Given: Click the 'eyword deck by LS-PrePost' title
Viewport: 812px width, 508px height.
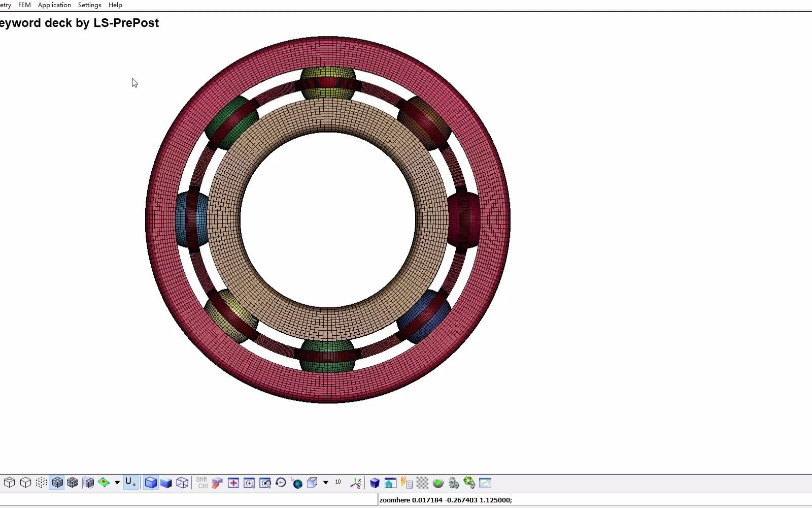Looking at the screenshot, I should pyautogui.click(x=80, y=23).
